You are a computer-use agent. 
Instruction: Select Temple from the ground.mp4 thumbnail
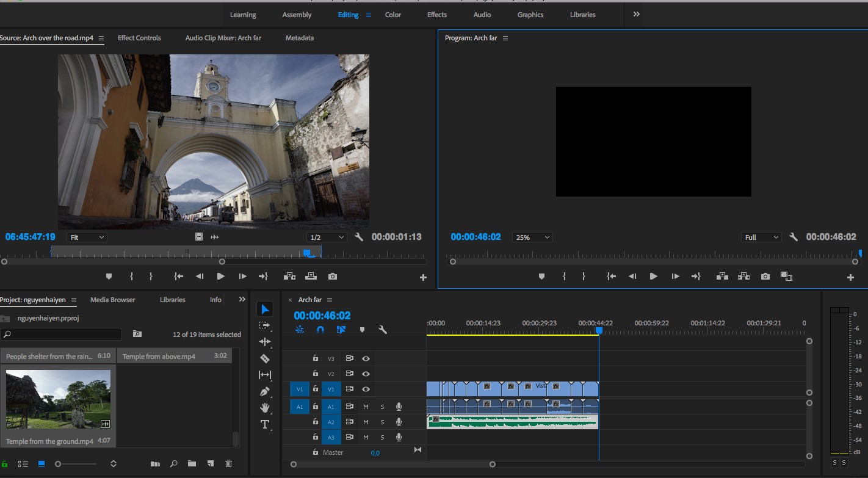coord(58,399)
